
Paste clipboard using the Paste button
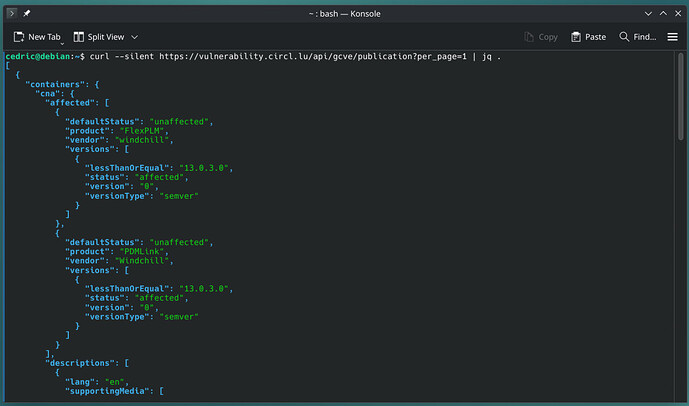(x=588, y=37)
